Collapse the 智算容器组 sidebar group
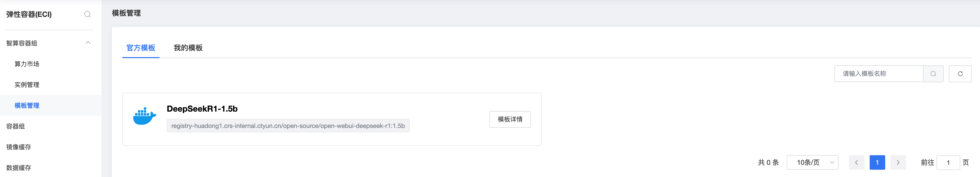 [88, 43]
